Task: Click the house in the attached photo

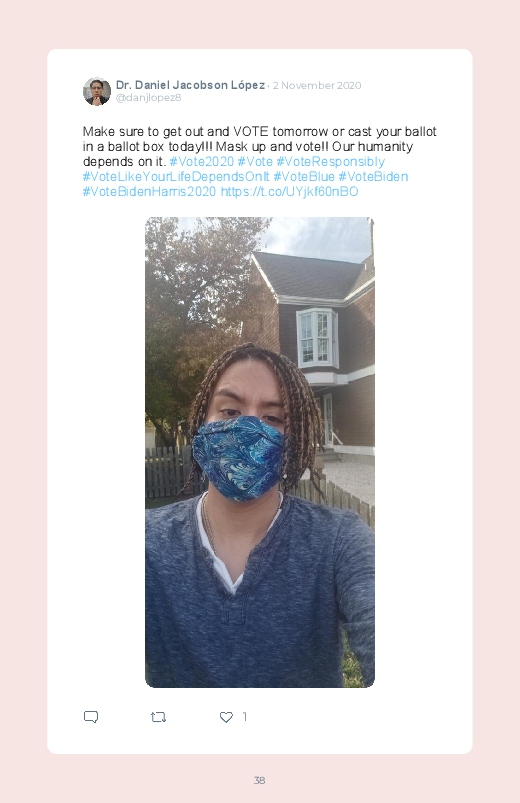Action: point(313,348)
